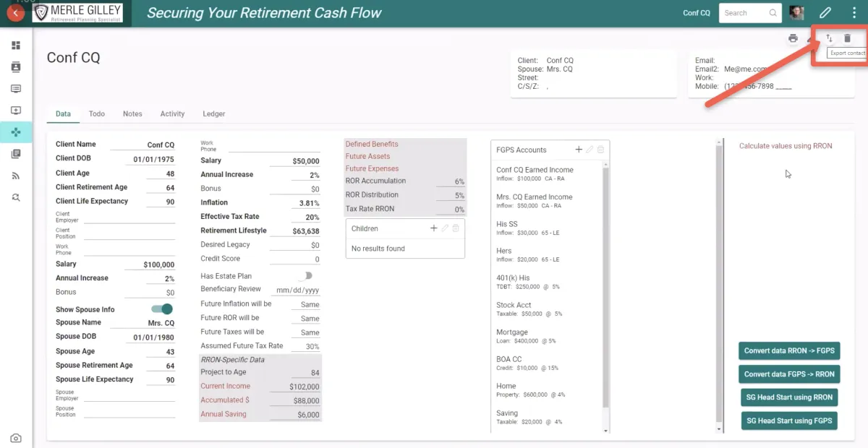Click SG Head Start using FGPS

[789, 421]
